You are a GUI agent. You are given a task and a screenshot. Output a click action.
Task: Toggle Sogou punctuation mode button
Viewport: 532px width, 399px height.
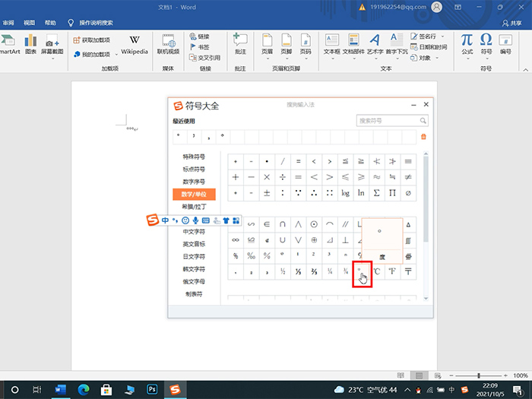(175, 220)
